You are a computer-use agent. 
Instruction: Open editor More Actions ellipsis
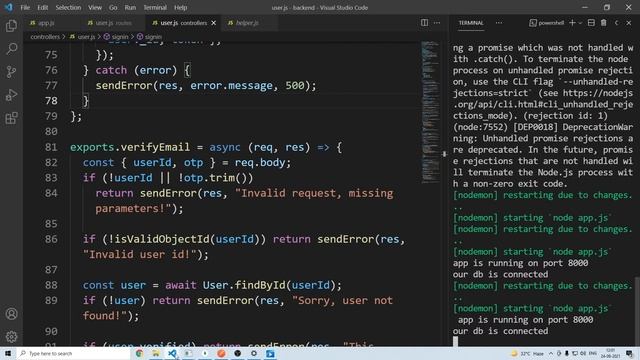click(437, 23)
